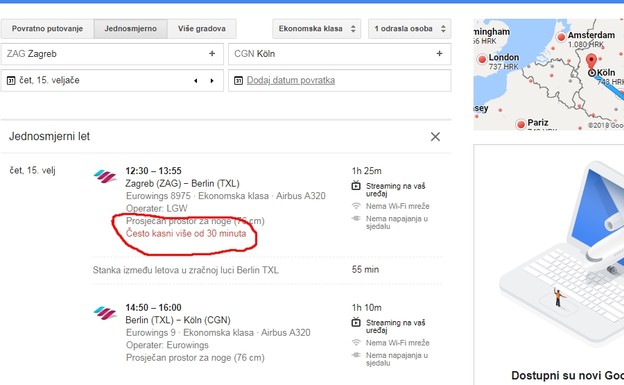Click the Pariz marker on the map

[521, 124]
